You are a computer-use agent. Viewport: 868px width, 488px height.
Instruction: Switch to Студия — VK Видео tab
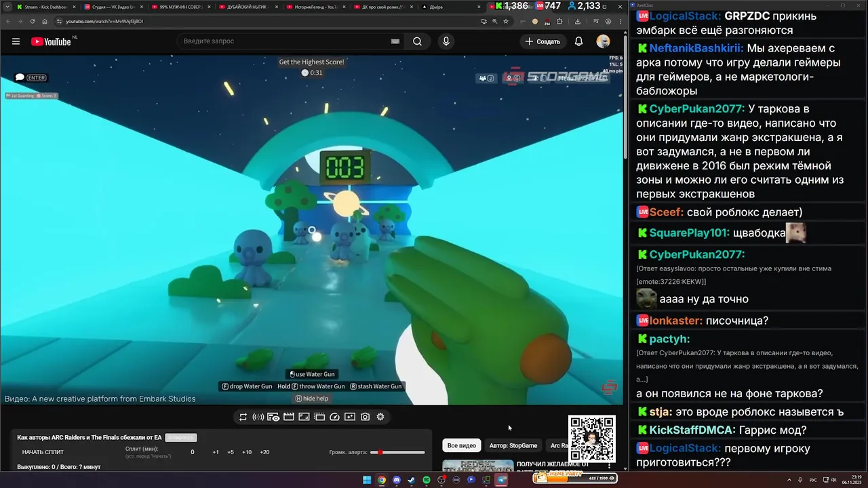tap(112, 7)
